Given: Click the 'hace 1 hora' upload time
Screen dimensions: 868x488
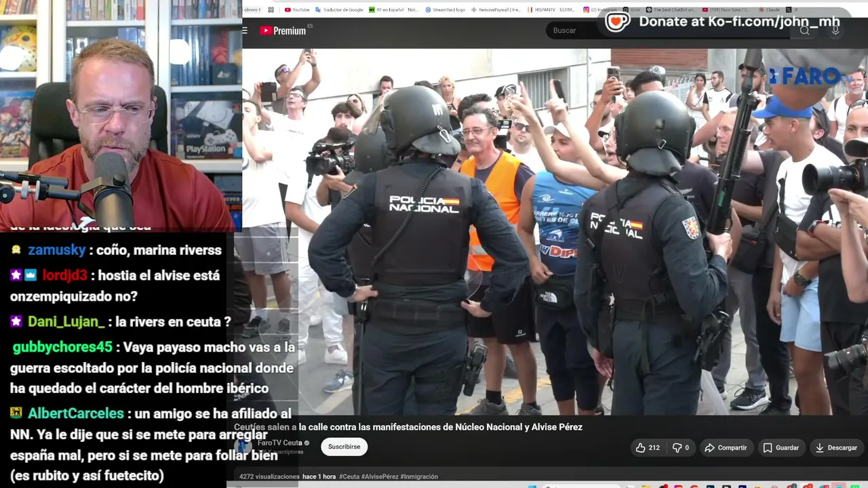Looking at the screenshot, I should (319, 476).
